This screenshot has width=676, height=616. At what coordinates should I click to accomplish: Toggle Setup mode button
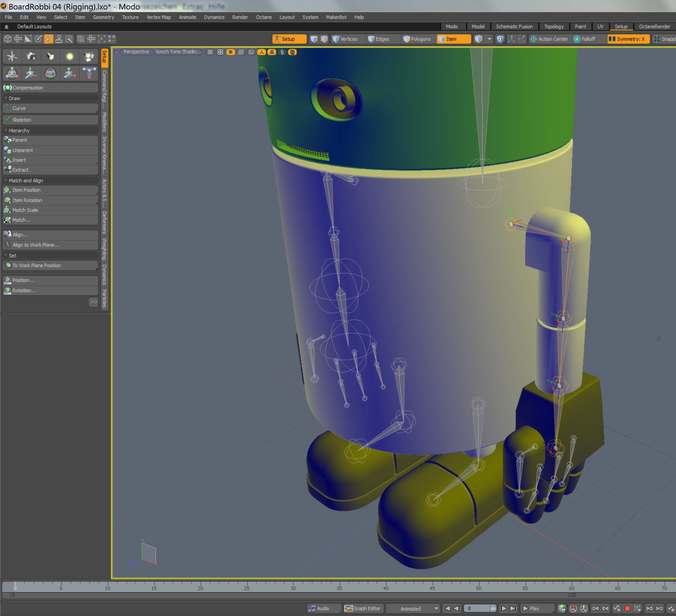click(289, 39)
